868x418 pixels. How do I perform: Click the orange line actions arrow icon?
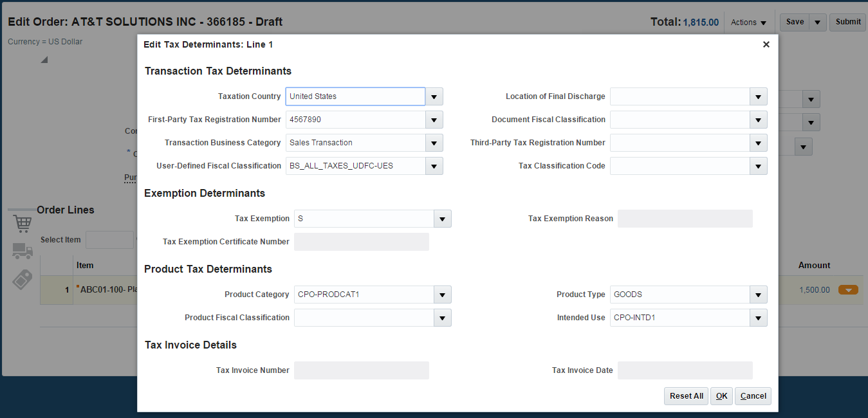848,290
